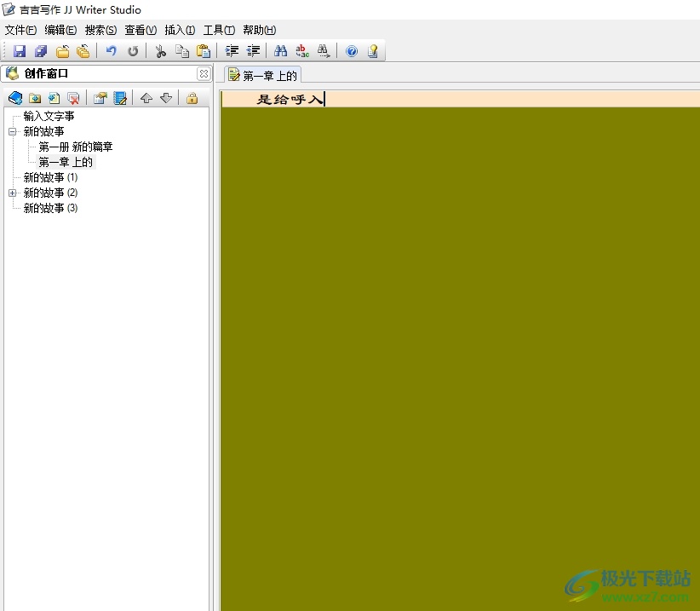Open the 搜索(S) menu
Screen dimensions: 700x611
[x=100, y=30]
